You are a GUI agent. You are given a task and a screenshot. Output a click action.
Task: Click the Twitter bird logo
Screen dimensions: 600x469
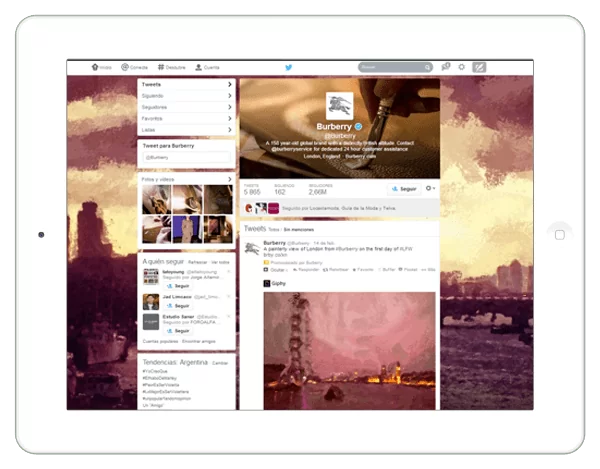point(289,68)
